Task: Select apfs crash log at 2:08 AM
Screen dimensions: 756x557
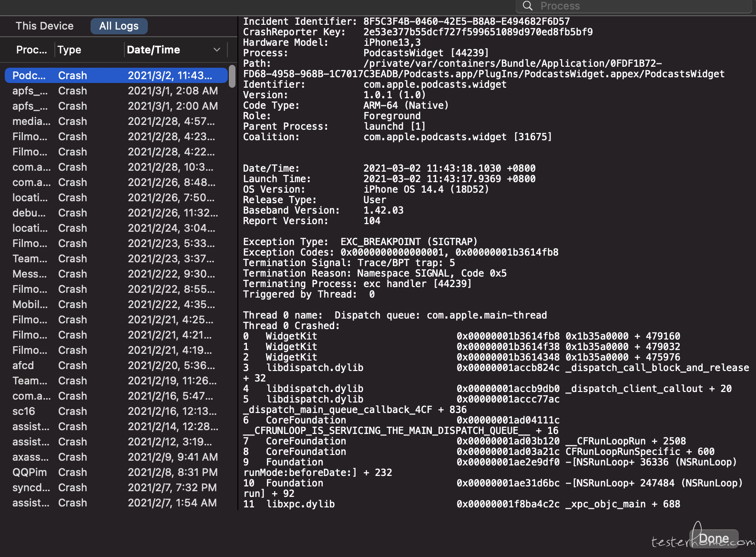Action: click(x=116, y=91)
